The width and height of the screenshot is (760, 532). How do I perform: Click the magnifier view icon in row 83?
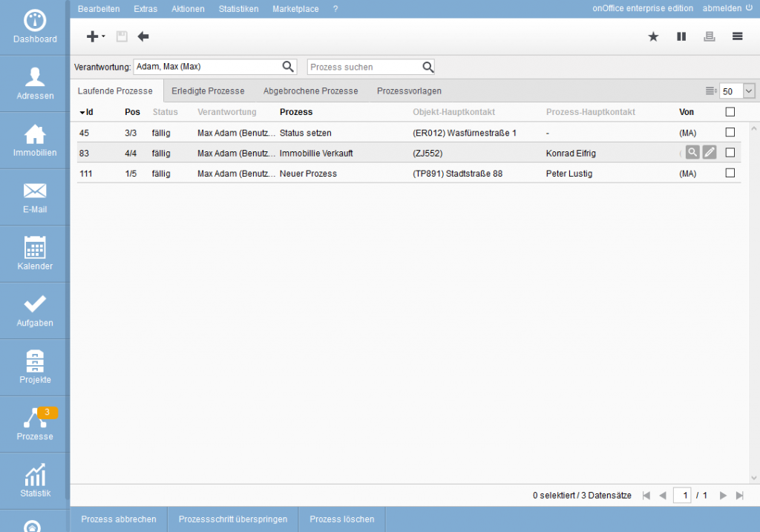pyautogui.click(x=692, y=153)
